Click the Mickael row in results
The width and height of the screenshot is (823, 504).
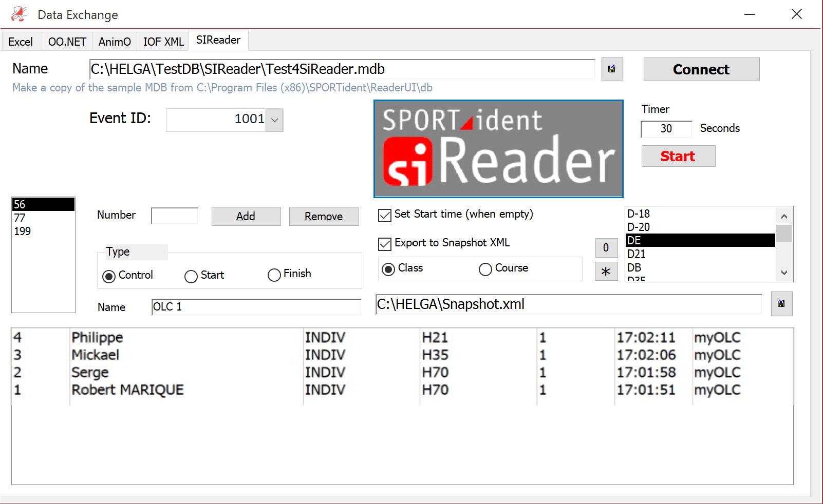tap(402, 355)
